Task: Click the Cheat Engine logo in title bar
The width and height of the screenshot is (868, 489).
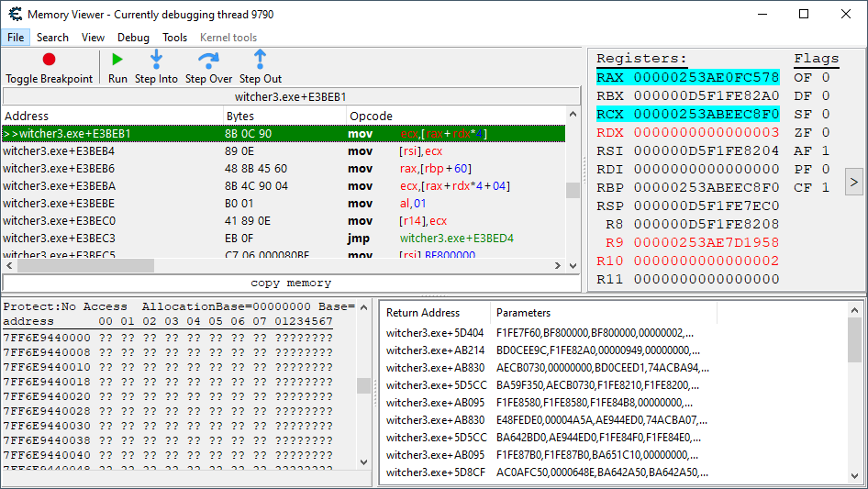Action: pos(14,15)
